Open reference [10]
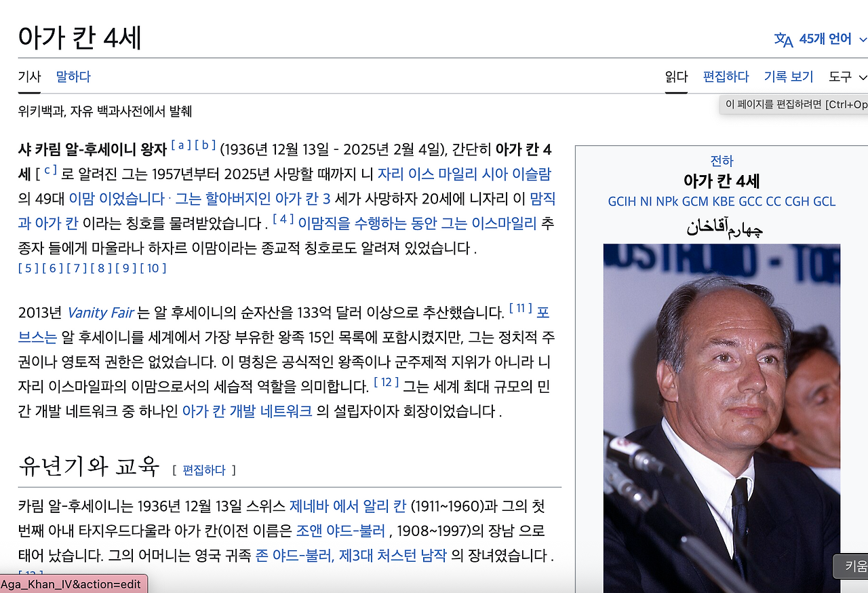 tap(153, 268)
